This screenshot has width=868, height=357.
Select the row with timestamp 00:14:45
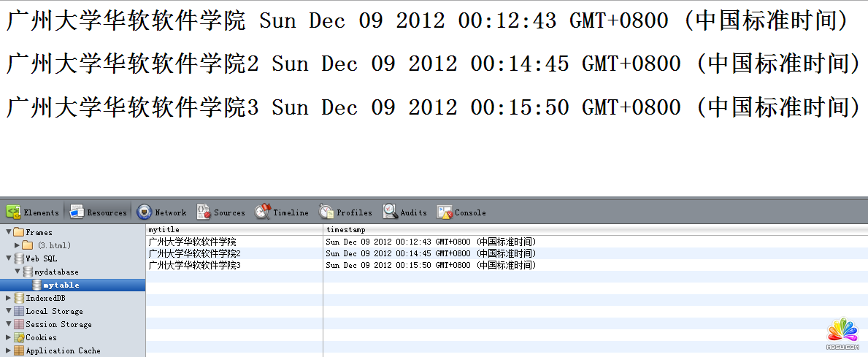click(431, 253)
